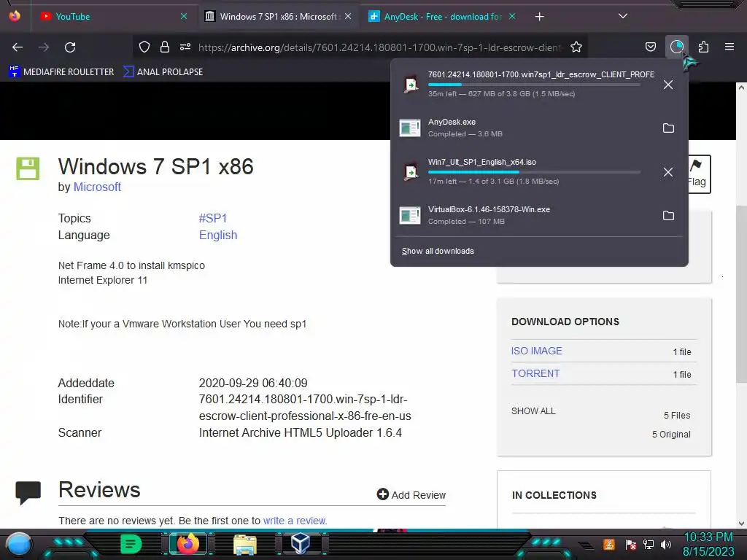The width and height of the screenshot is (747, 560).
Task: Click the taskbar clock showing 10:33 PM
Action: coord(708,544)
